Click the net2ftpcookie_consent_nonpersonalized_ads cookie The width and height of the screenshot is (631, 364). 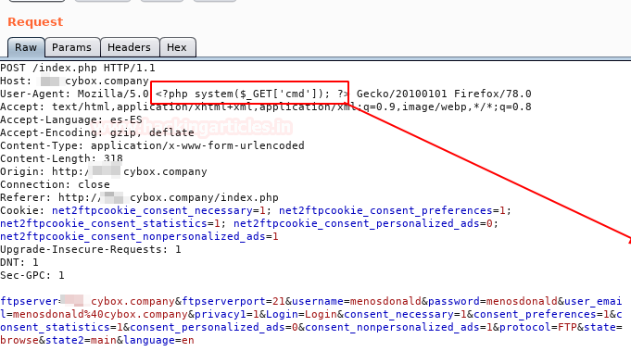pyautogui.click(x=139, y=236)
